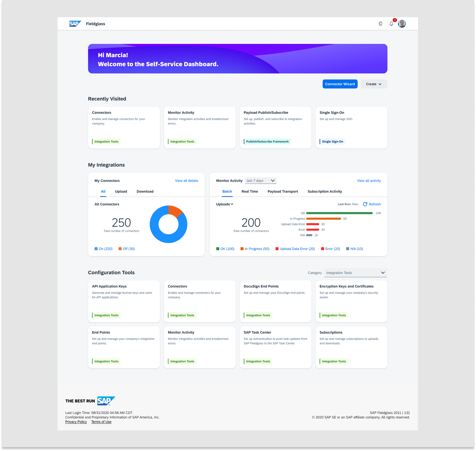Expand the Uploads dropdown

(224, 204)
